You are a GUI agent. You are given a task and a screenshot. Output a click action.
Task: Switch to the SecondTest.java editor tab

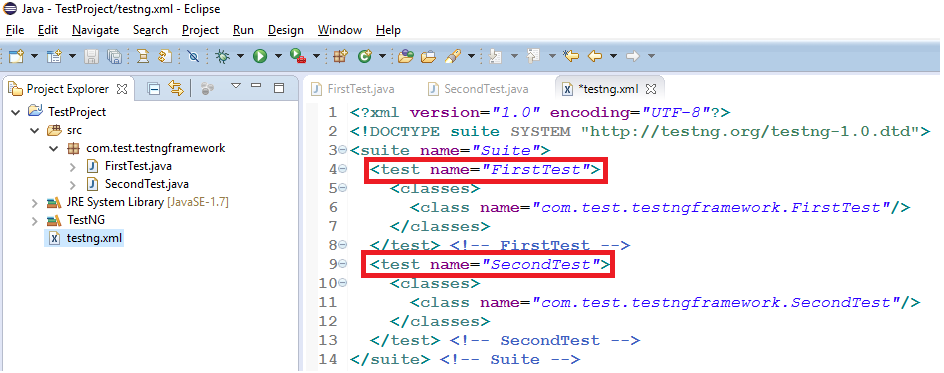point(479,89)
